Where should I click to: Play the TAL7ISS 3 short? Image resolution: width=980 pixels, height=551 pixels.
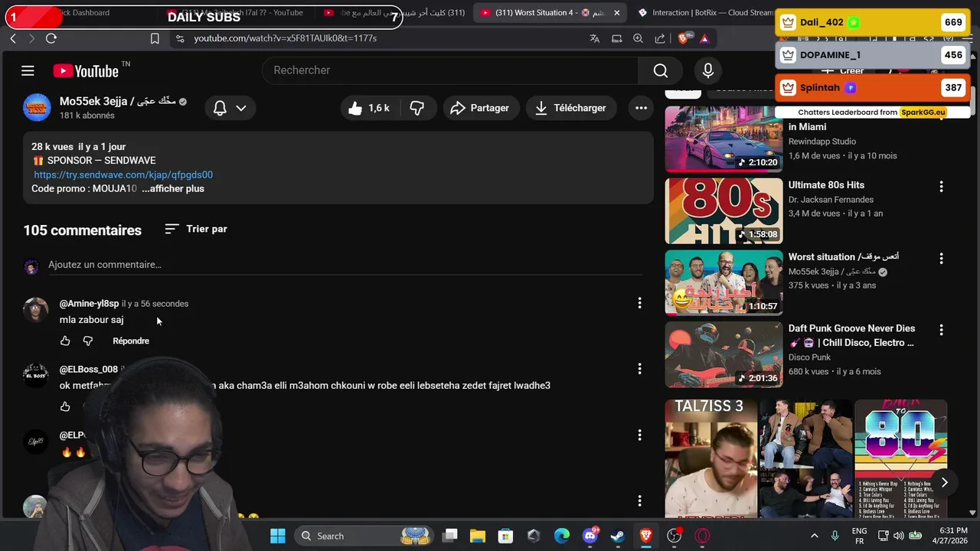tap(710, 458)
